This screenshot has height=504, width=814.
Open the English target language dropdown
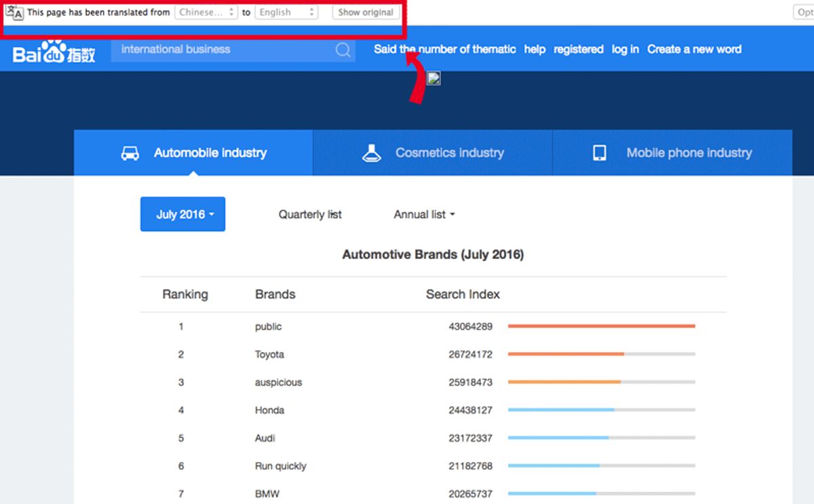[x=286, y=12]
